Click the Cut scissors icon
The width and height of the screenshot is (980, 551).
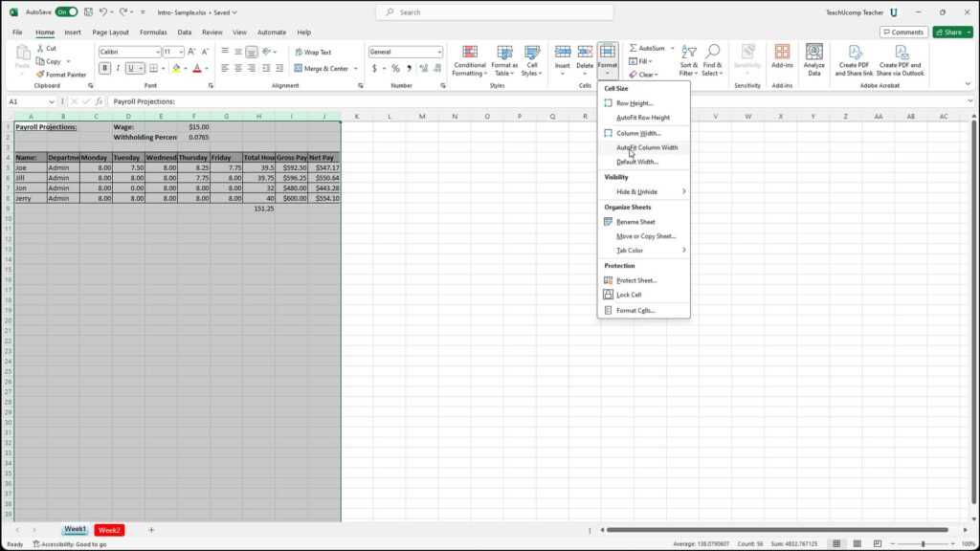point(40,48)
